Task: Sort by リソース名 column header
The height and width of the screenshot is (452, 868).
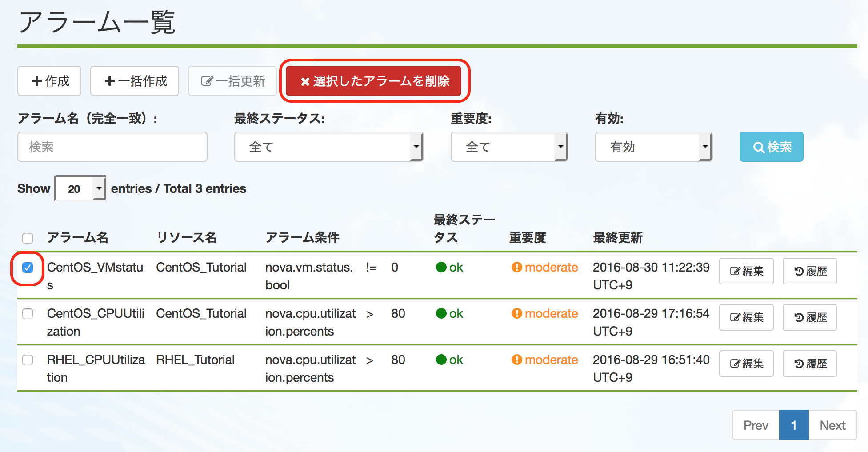Action: [x=187, y=238]
